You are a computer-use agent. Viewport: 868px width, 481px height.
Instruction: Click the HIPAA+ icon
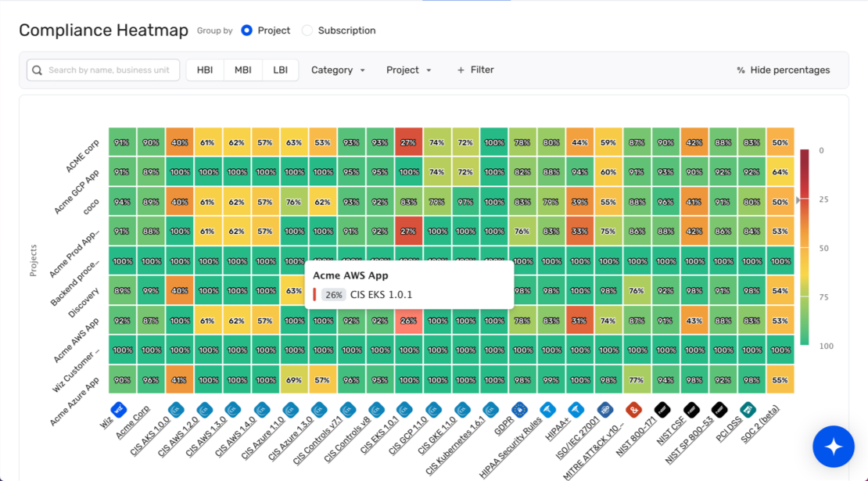pyautogui.click(x=576, y=410)
